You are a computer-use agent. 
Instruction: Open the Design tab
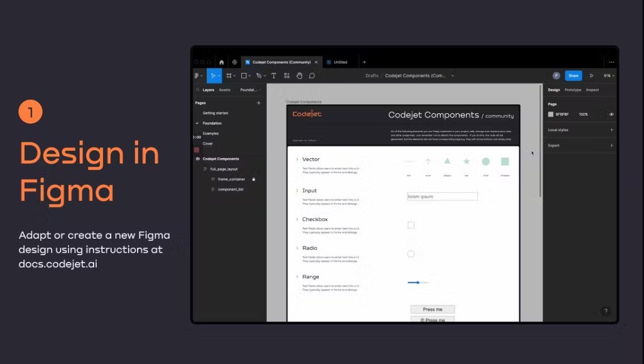pyautogui.click(x=553, y=90)
